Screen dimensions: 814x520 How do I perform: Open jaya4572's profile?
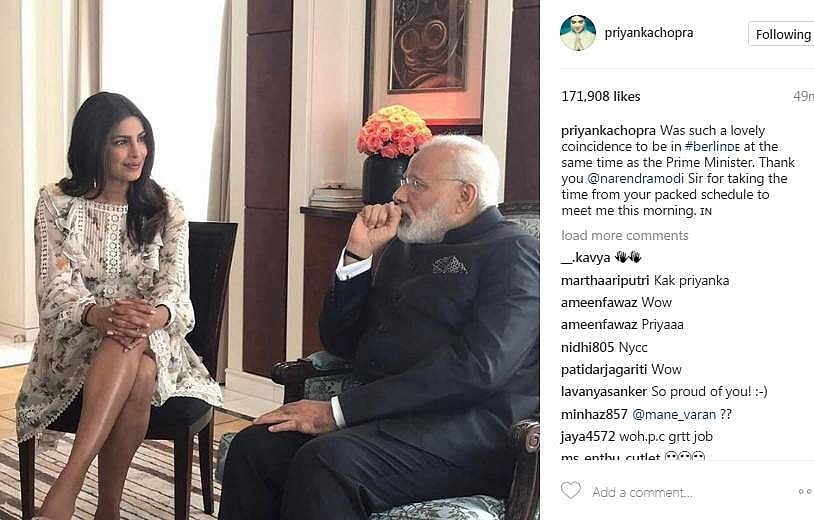[588, 436]
